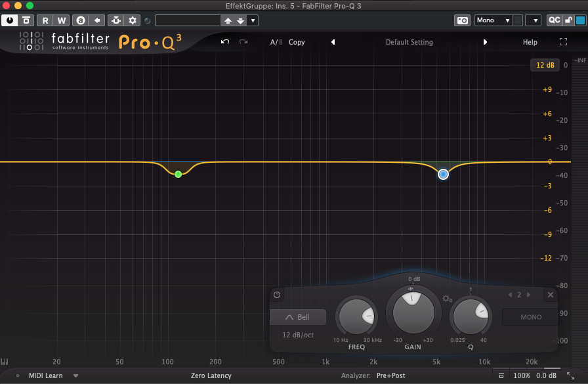Toggle plugin bypass in Cubase toolbar
The width and height of the screenshot is (588, 384).
26,20
